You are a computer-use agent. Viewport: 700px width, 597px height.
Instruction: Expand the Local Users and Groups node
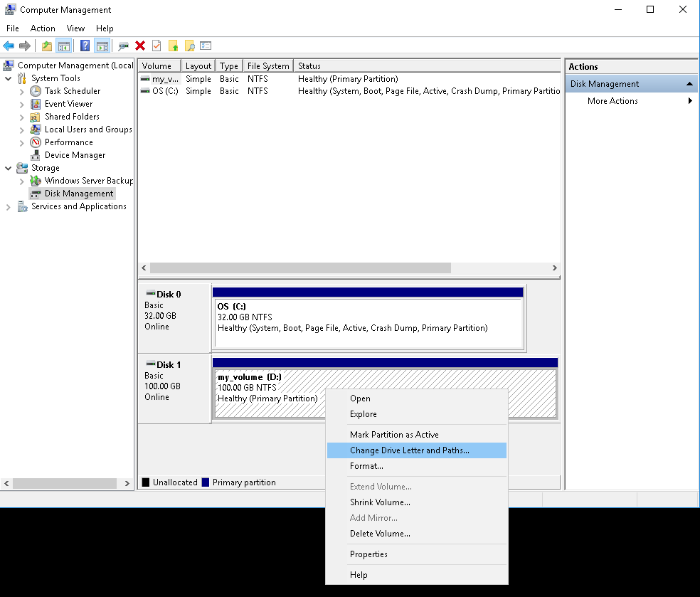[x=22, y=130]
